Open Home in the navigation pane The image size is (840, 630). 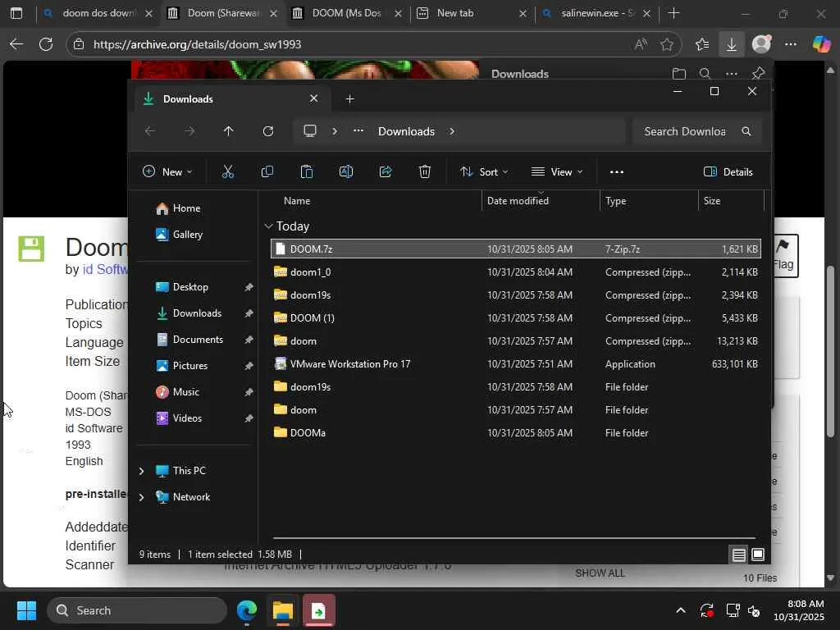tap(186, 208)
